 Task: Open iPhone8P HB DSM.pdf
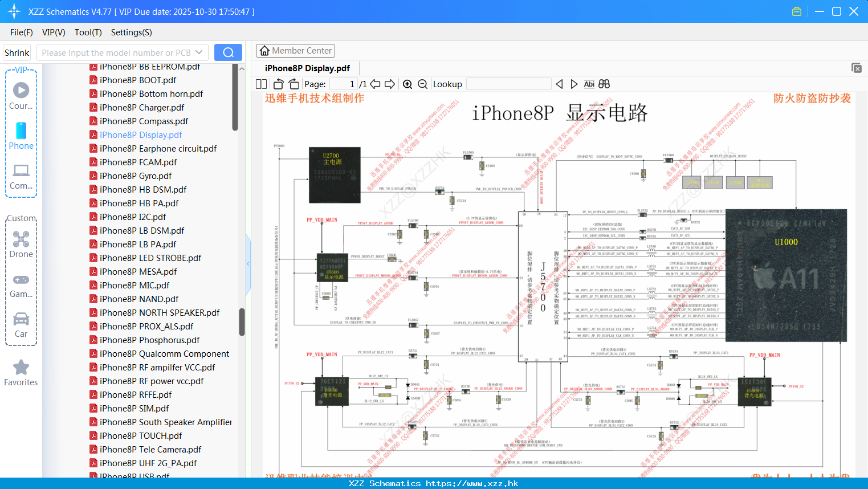point(143,190)
